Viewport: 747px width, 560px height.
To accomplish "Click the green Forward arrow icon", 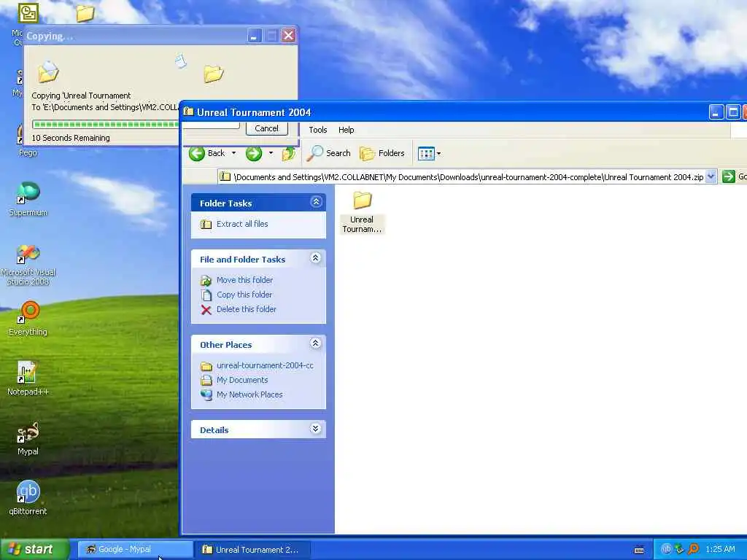I will [x=253, y=153].
